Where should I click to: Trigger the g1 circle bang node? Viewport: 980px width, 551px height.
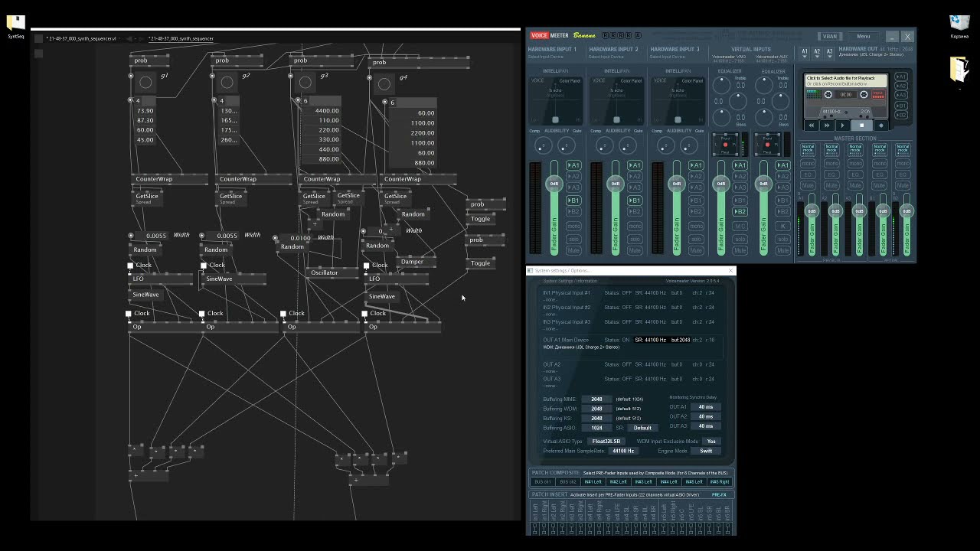[145, 82]
